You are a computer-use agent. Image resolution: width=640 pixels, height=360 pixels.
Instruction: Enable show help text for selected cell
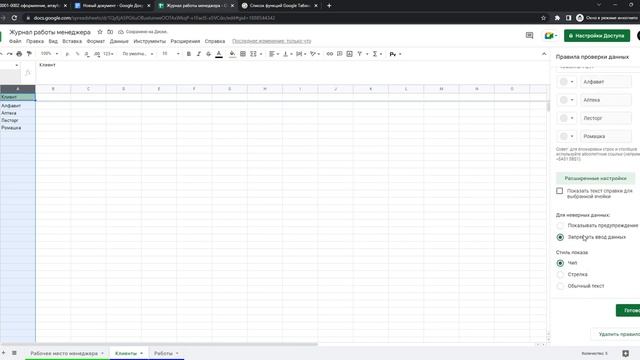[560, 191]
